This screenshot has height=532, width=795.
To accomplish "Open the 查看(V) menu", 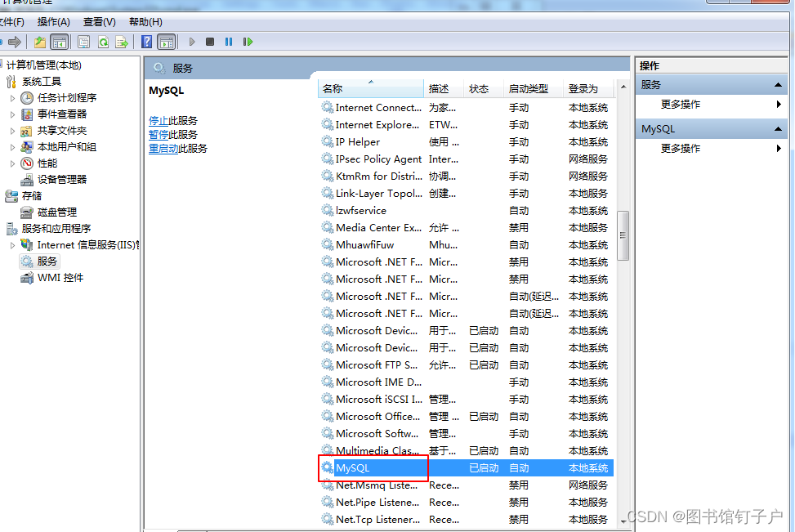I will pyautogui.click(x=100, y=22).
